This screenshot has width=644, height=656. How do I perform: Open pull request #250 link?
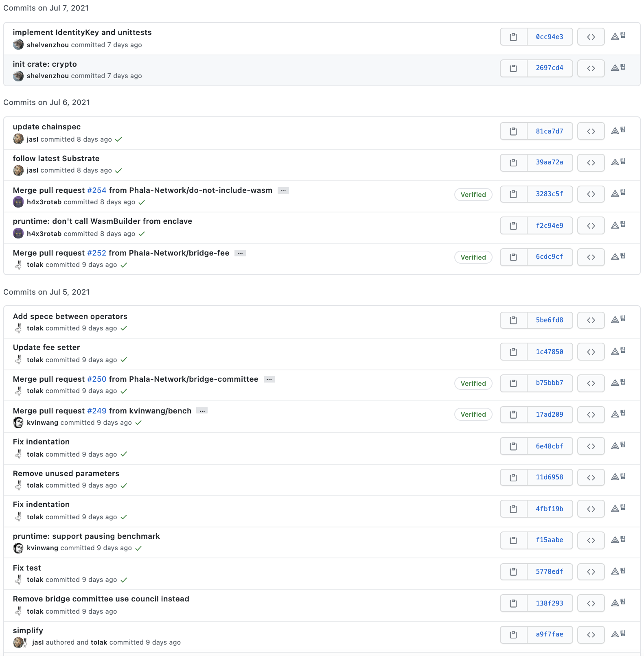coord(97,379)
